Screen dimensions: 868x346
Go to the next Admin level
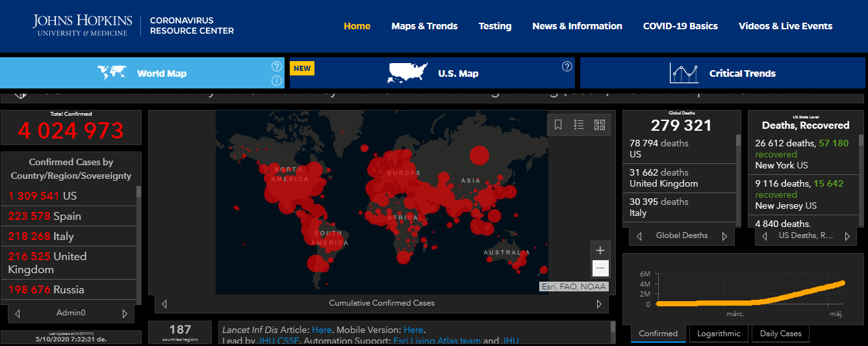[x=125, y=313]
